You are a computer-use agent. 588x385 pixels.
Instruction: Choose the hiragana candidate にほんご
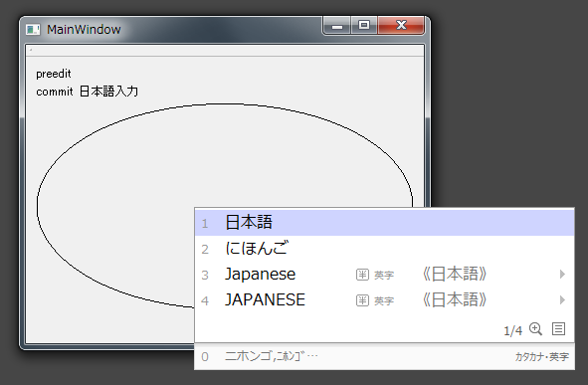pyautogui.click(x=384, y=248)
